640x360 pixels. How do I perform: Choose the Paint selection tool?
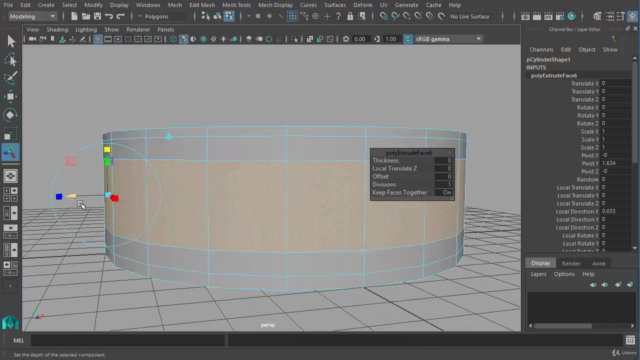(11, 78)
